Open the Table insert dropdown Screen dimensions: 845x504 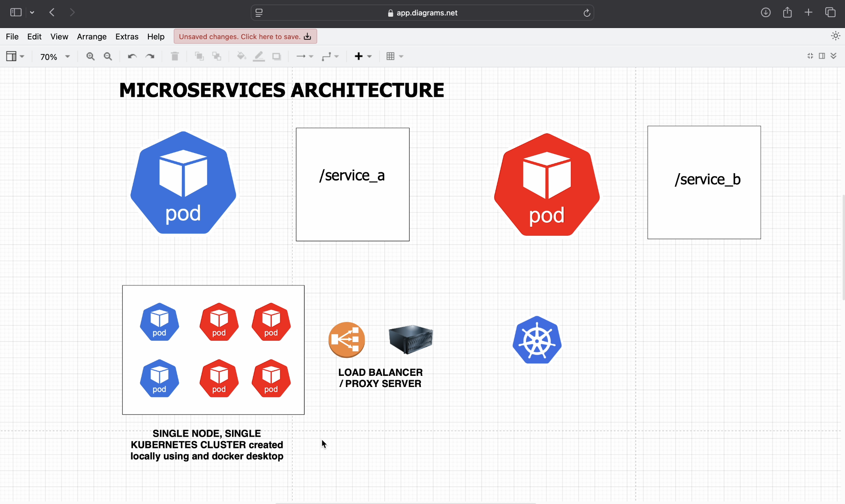click(395, 56)
